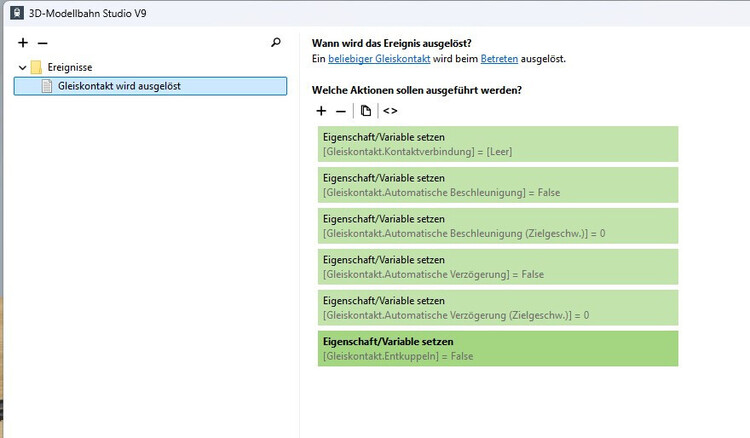Screen dimensions: 750x438
Task: Select the Kontaktverbindung = [Leer] action
Action: pyautogui.click(x=498, y=144)
